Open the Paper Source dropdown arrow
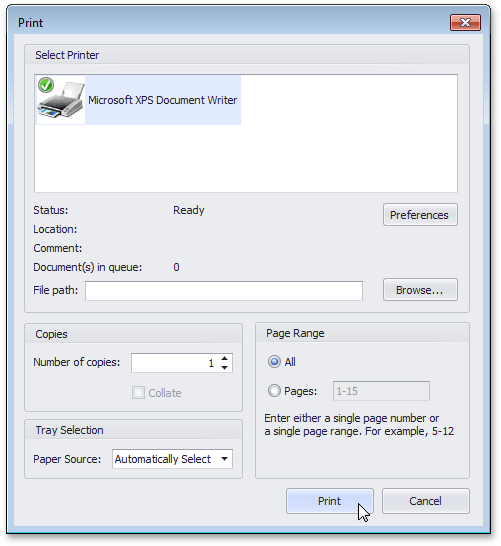The width and height of the screenshot is (501, 546). click(225, 459)
